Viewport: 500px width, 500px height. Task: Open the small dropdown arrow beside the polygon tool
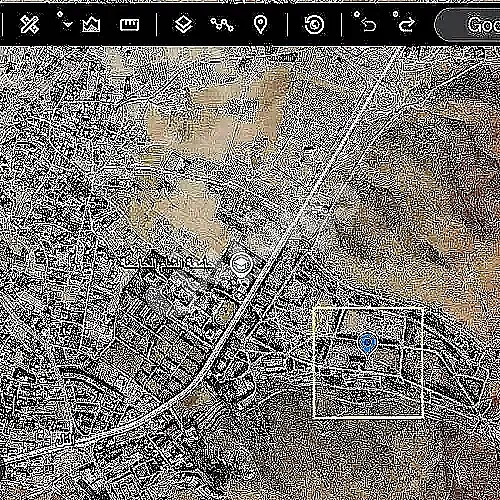pyautogui.click(x=68, y=25)
